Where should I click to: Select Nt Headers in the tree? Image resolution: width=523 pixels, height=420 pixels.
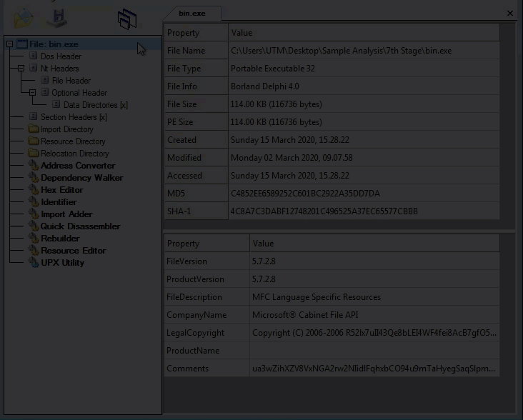60,69
